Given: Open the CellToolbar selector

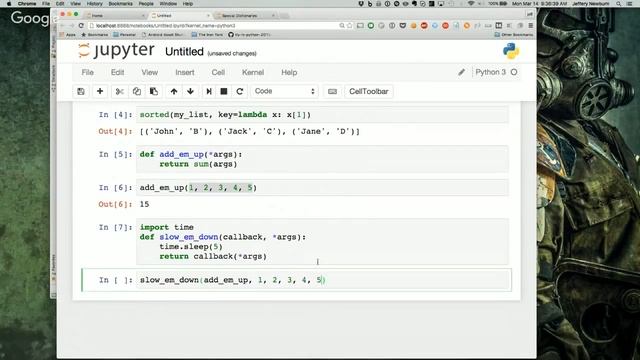Looking at the screenshot, I should 369,91.
